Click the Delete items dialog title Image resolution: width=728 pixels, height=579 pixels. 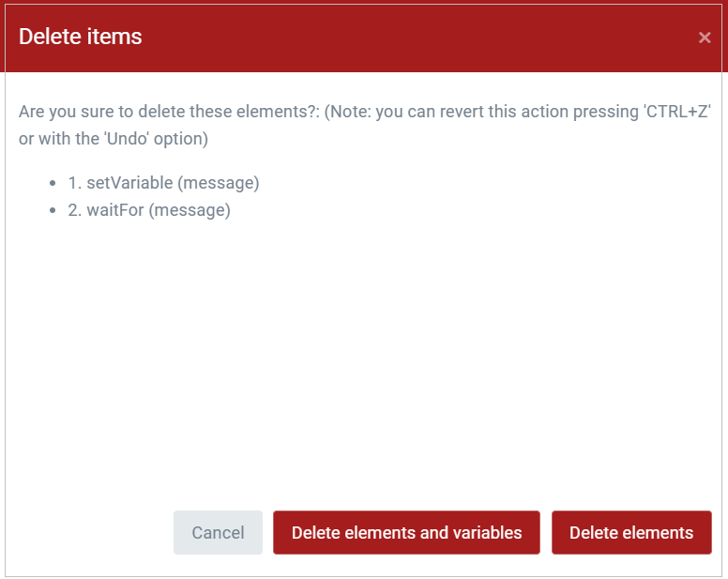tap(81, 37)
